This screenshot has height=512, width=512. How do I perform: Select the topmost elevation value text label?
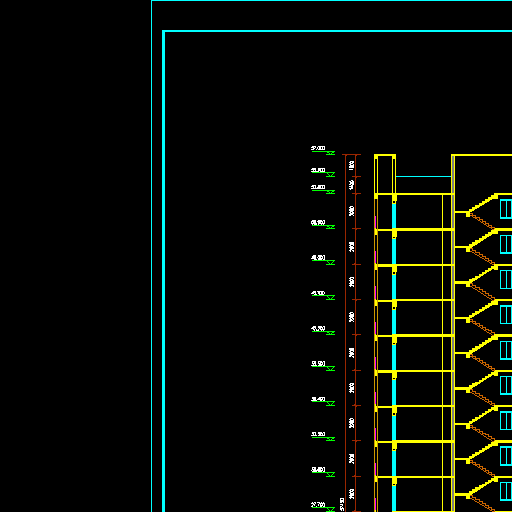[x=318, y=148]
